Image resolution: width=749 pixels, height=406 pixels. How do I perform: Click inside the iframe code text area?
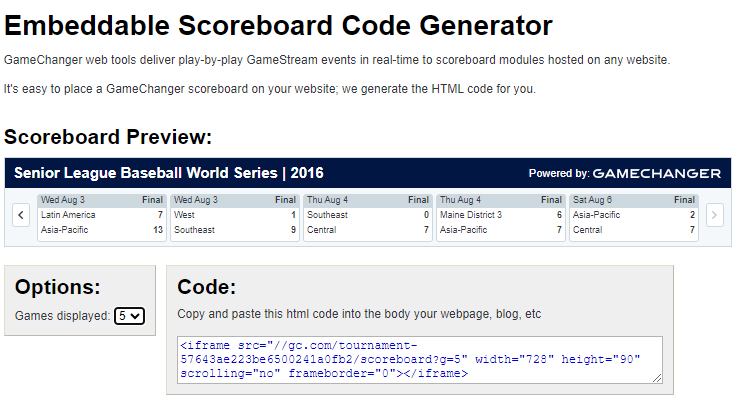(x=420, y=360)
